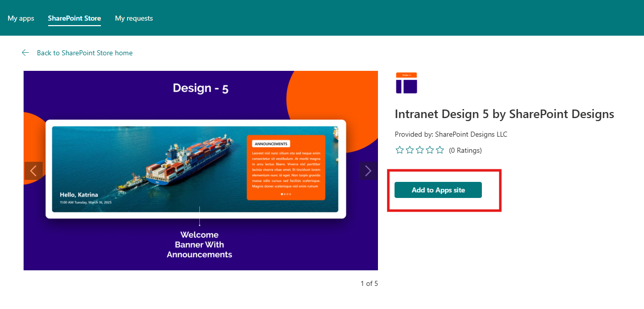Click the app title Intranet Design 5
644x309 pixels.
(504, 114)
